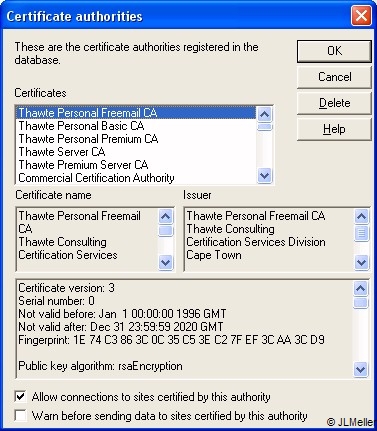The image size is (377, 431).
Task: Click up arrow in certificate details pane
Action: tap(360, 289)
